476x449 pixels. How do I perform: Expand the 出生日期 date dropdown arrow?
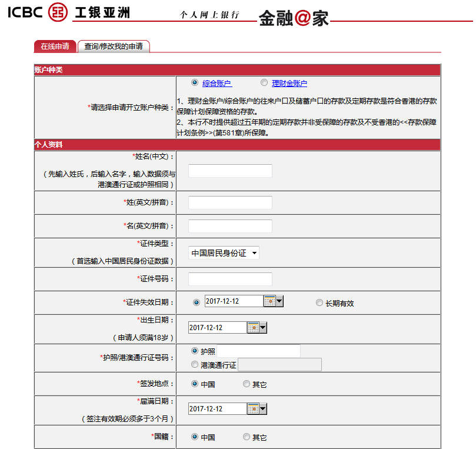(264, 327)
